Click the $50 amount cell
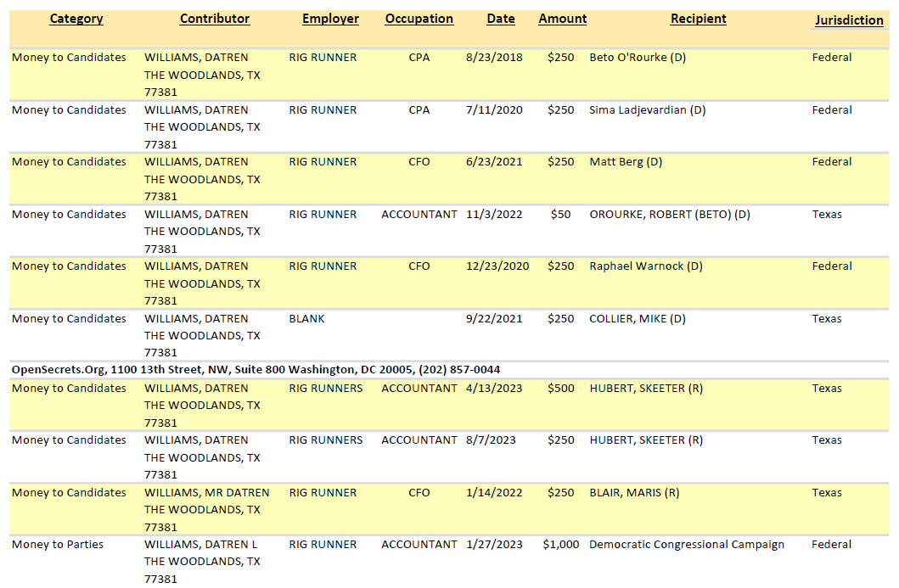 click(x=561, y=215)
